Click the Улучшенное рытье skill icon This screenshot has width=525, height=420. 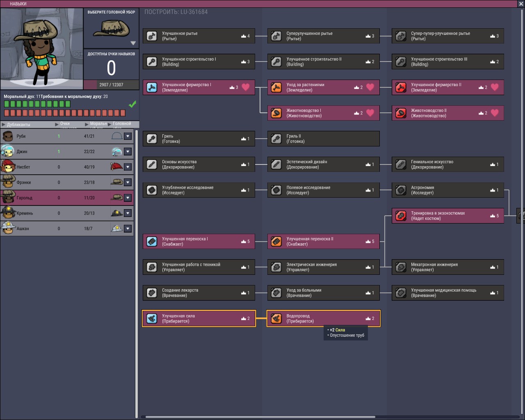pyautogui.click(x=152, y=36)
